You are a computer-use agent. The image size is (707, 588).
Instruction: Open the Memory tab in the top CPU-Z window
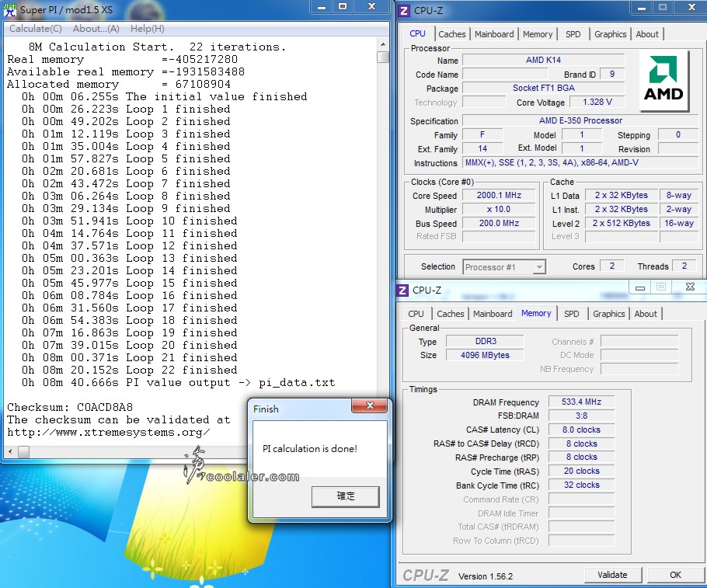click(x=538, y=34)
